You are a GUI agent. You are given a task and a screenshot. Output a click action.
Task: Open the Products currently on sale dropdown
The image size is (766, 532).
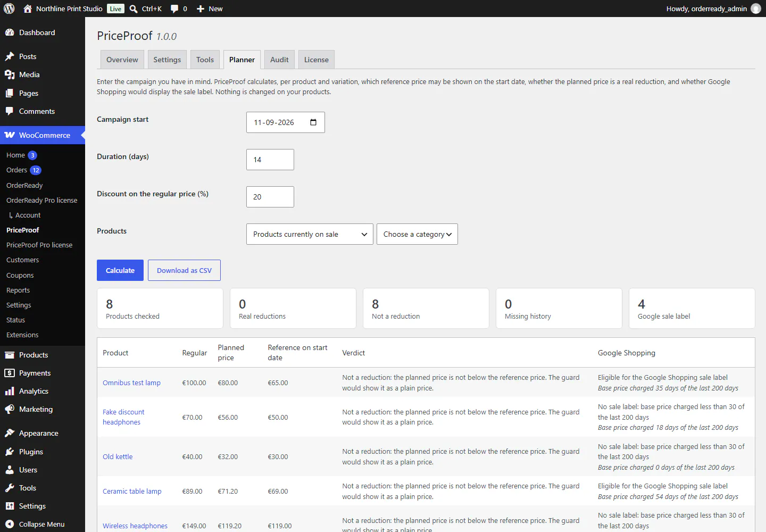310,234
